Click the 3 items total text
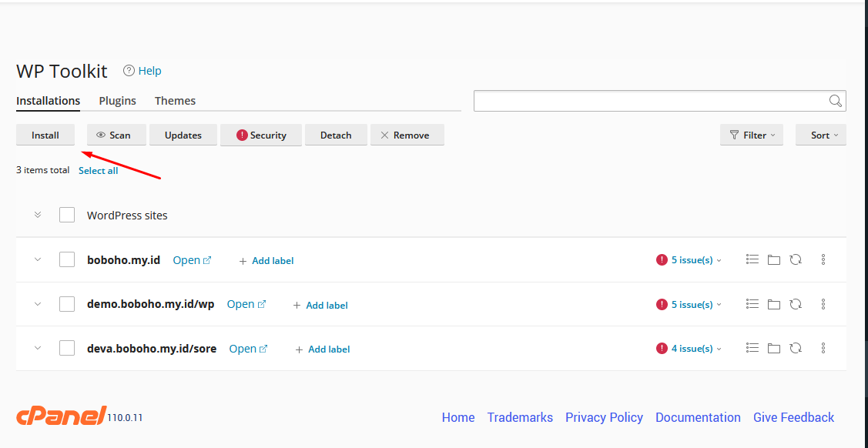This screenshot has width=868, height=448. [42, 170]
